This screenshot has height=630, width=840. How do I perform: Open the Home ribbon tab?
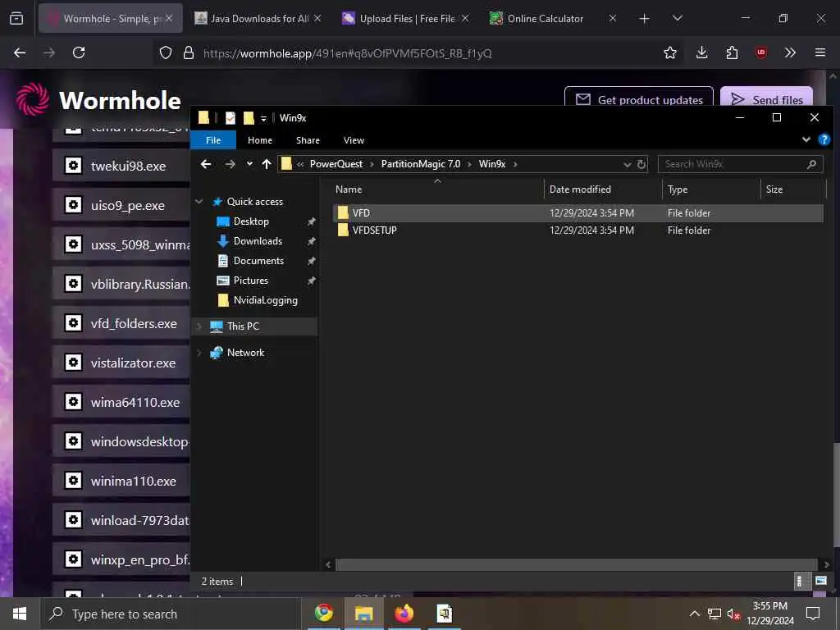(x=260, y=140)
